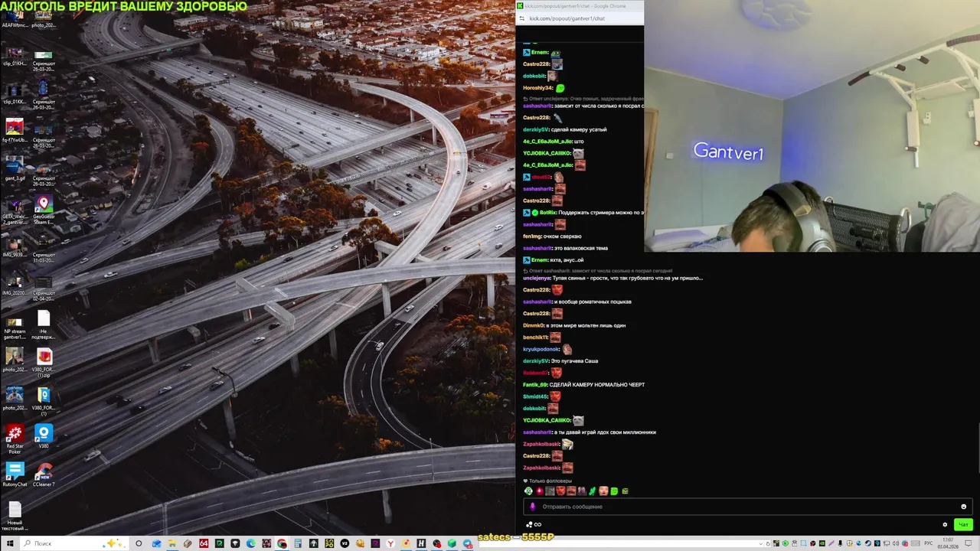The width and height of the screenshot is (980, 551).
Task: Click username benchik11 in chat
Action: 535,337
